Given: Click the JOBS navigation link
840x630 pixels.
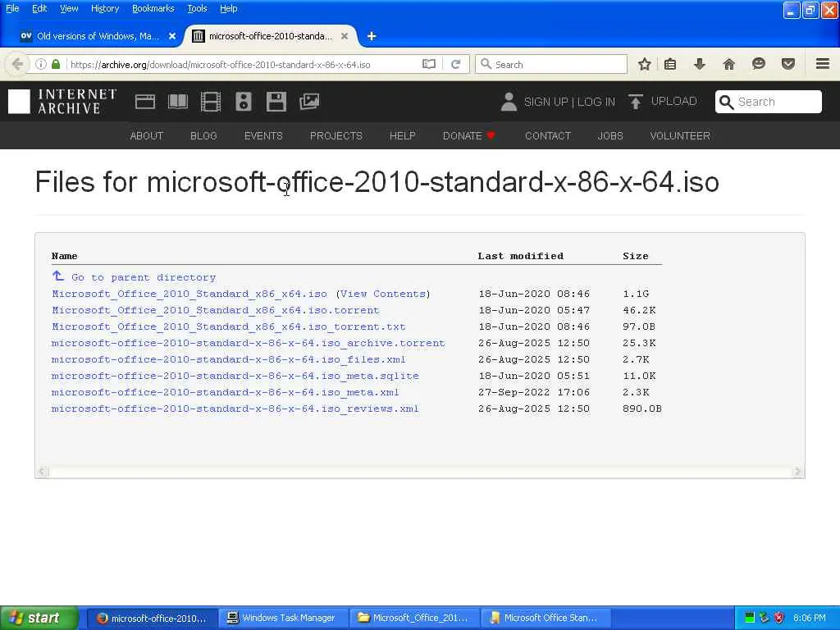Looking at the screenshot, I should point(610,136).
